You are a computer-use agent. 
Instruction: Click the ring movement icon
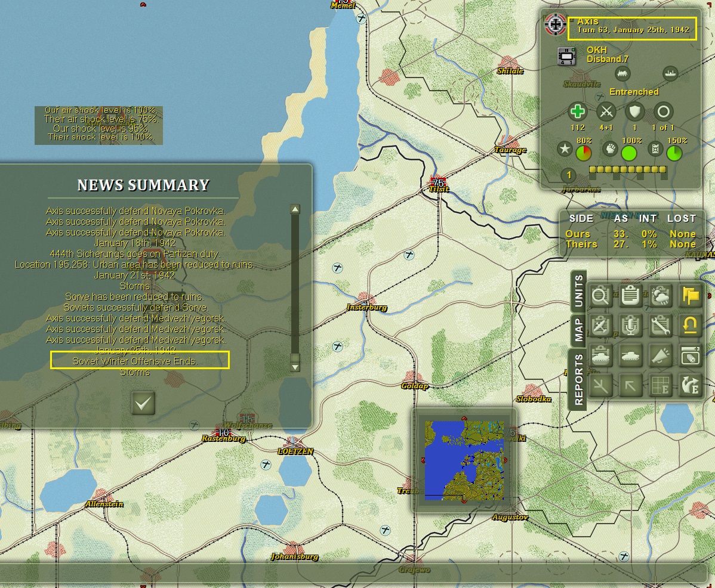click(x=663, y=112)
